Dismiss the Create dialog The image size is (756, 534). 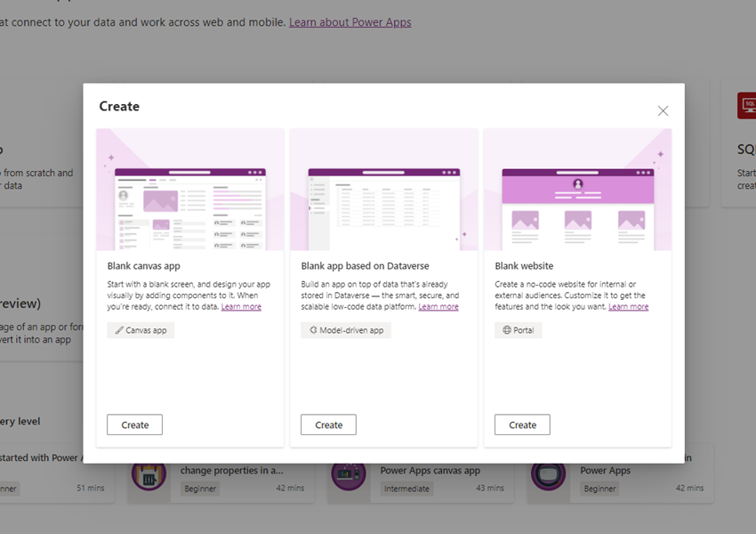click(x=663, y=110)
